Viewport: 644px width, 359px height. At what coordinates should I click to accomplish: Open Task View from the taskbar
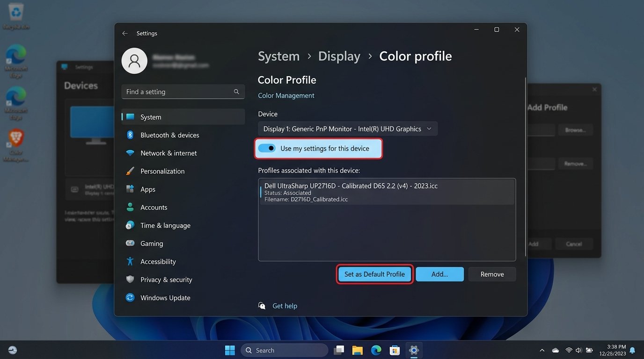(339, 350)
